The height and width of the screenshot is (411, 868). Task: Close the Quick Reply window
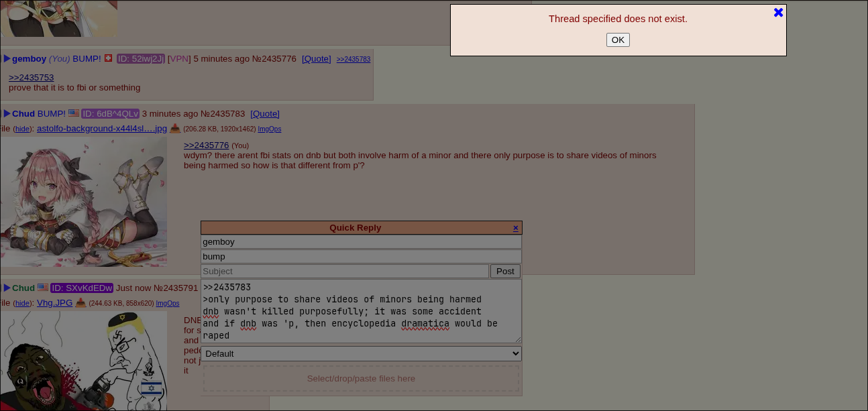pyautogui.click(x=516, y=227)
